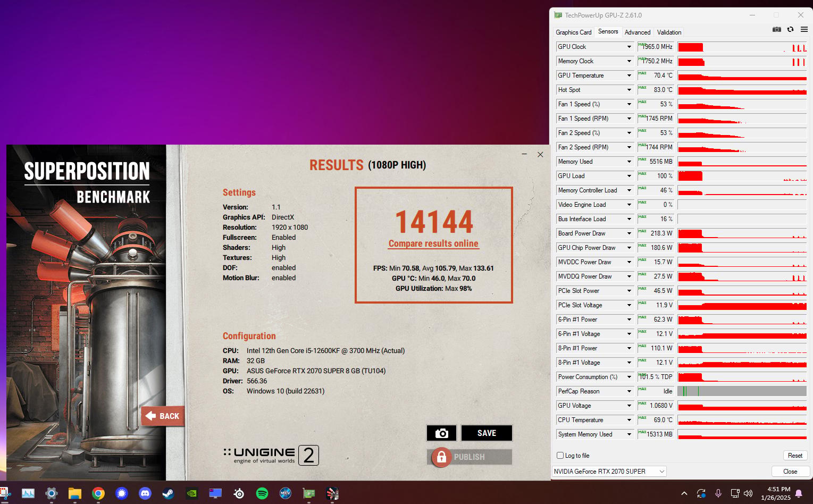Expand the Hot Spot sensor dropdown

629,90
